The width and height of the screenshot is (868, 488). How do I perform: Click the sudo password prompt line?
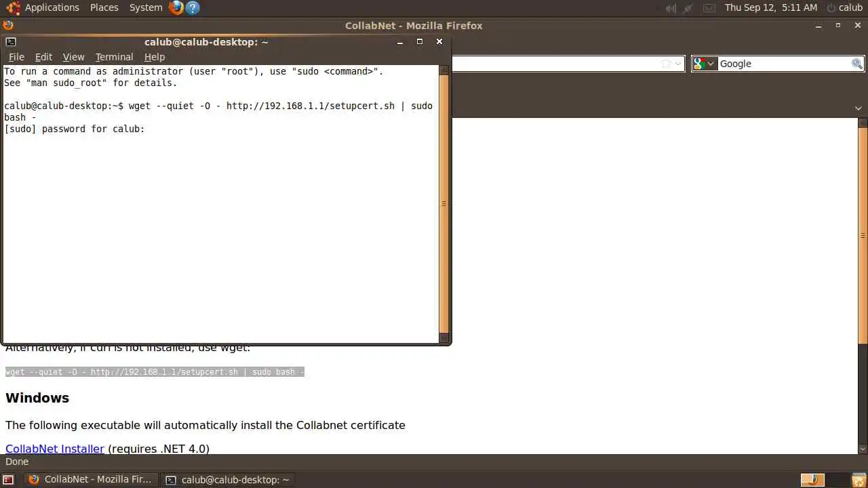tap(75, 129)
